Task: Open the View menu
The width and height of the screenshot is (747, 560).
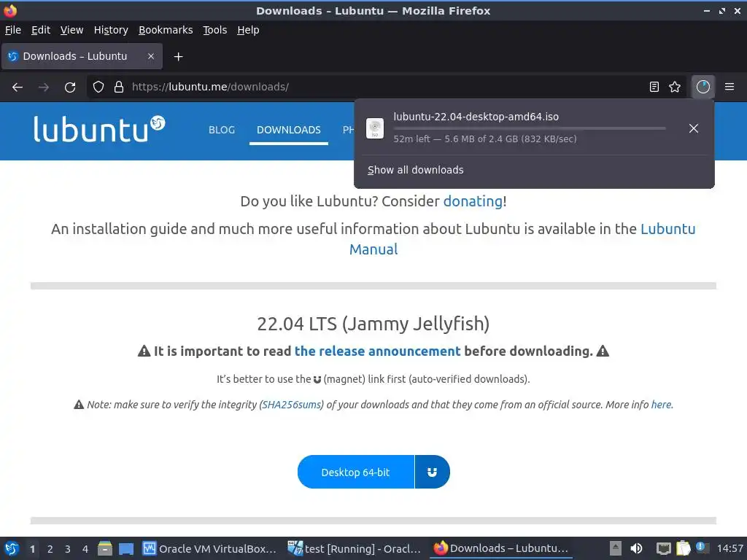Action: (x=71, y=30)
